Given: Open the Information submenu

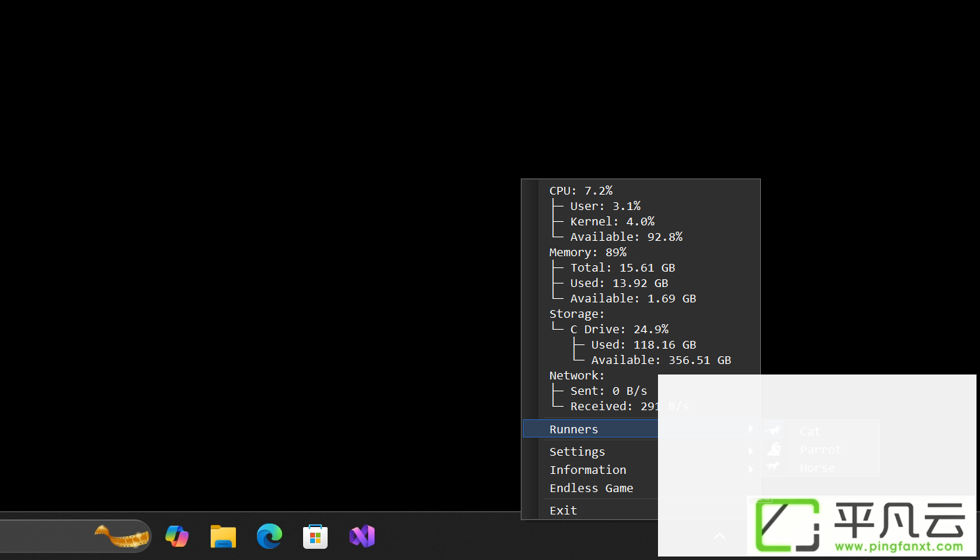Looking at the screenshot, I should pos(640,470).
